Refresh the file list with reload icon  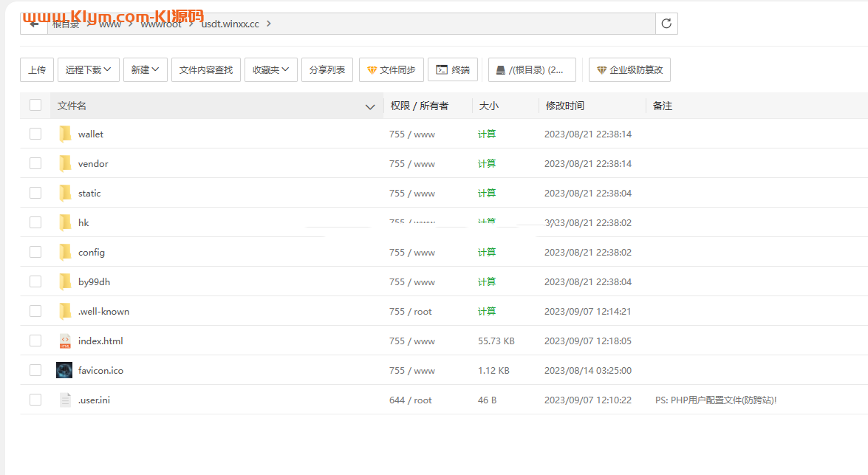[x=666, y=24]
